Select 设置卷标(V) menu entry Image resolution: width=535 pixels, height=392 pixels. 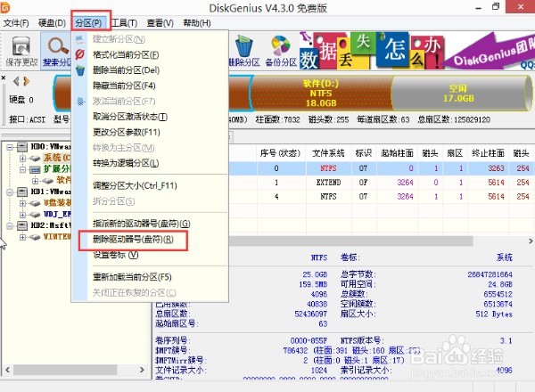pos(115,255)
